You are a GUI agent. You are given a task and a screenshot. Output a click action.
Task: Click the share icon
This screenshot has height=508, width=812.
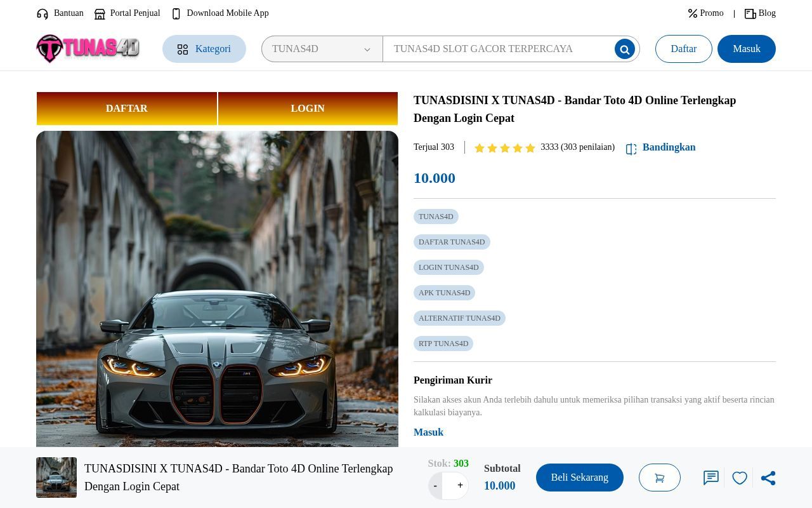tap(768, 478)
